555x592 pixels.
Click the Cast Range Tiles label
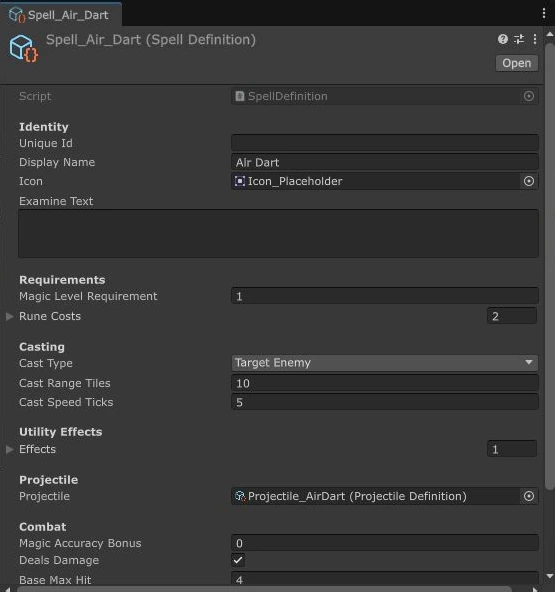point(65,383)
